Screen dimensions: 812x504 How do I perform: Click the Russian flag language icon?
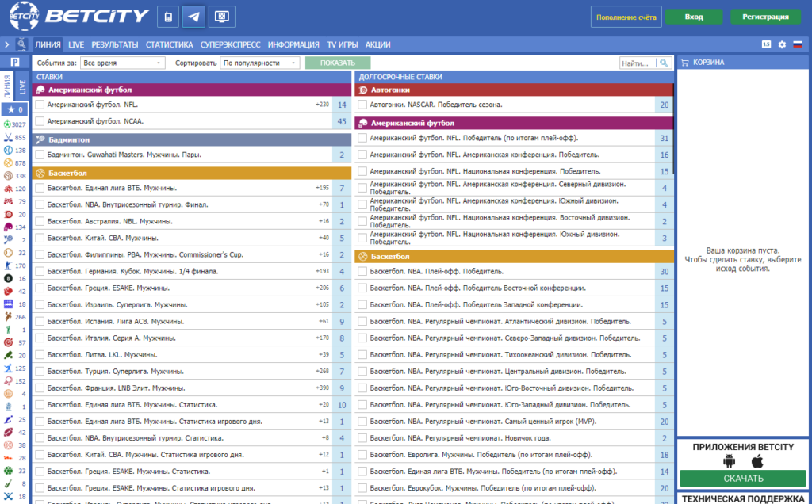pyautogui.click(x=798, y=44)
